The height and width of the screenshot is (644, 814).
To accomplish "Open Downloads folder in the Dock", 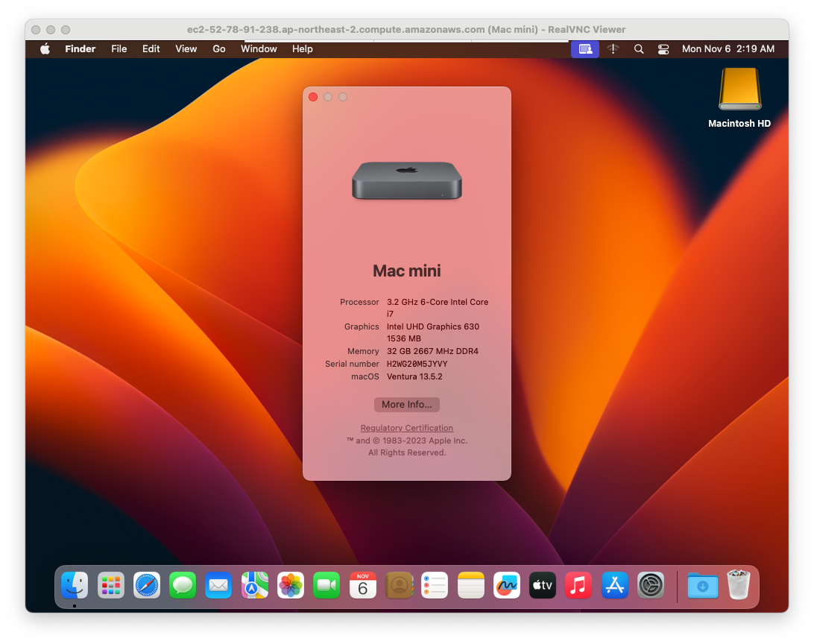I will tap(702, 585).
